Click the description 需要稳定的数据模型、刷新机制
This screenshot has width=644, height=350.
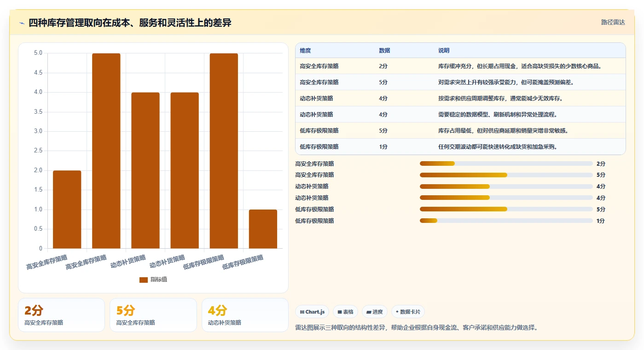point(498,115)
